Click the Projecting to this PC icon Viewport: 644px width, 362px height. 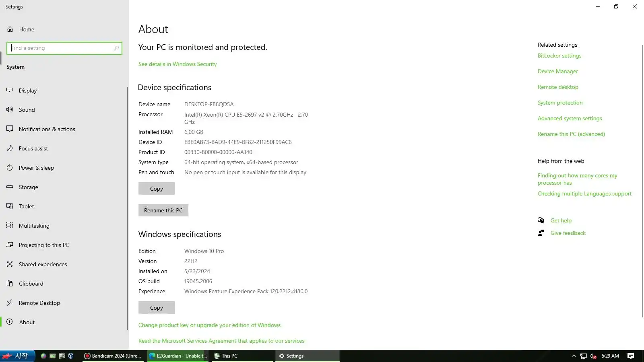pyautogui.click(x=10, y=245)
